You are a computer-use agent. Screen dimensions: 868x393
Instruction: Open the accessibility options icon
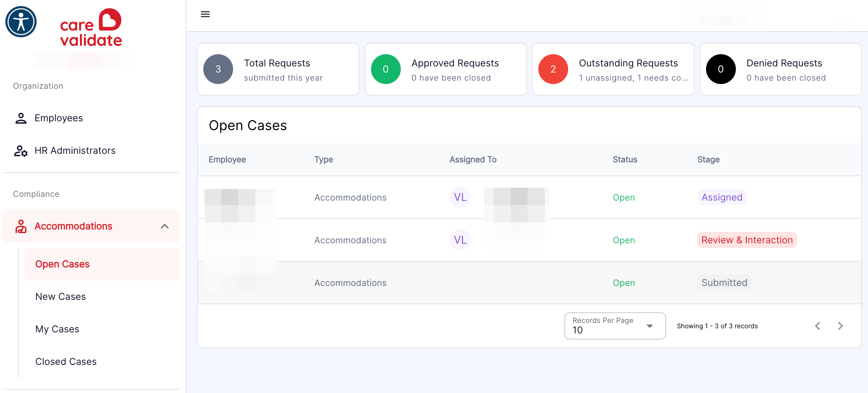[21, 22]
